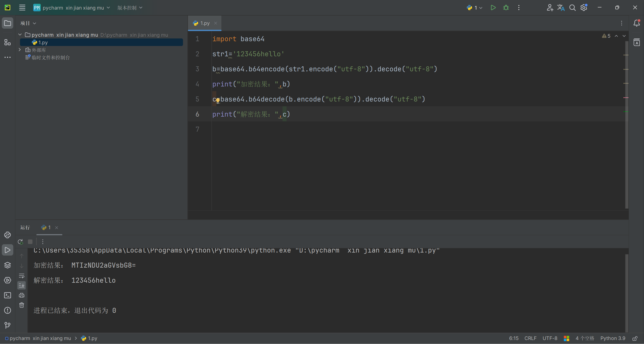Open IDE settings gear
This screenshot has height=344, width=644.
coord(584,8)
